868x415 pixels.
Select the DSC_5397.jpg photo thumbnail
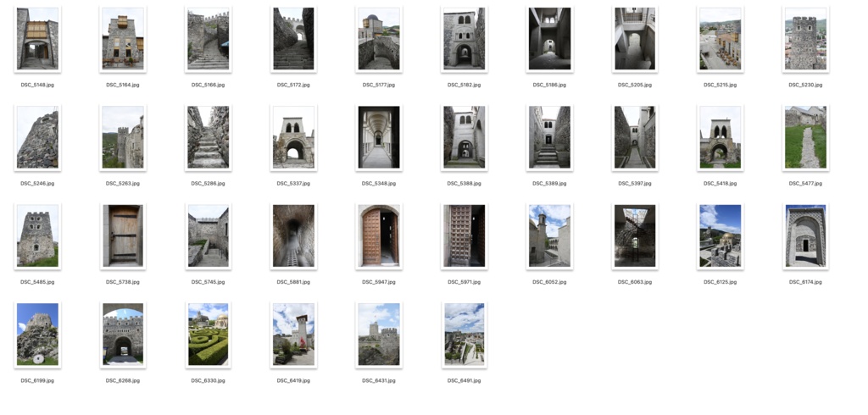click(x=635, y=137)
